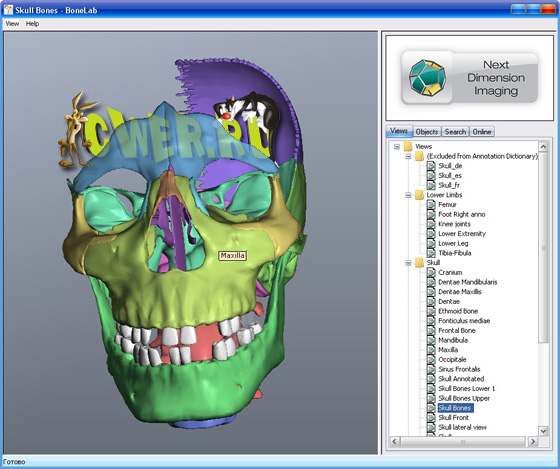The image size is (560, 469).
Task: Click the tree's vertical scrollbar down arrow
Action: [x=543, y=431]
